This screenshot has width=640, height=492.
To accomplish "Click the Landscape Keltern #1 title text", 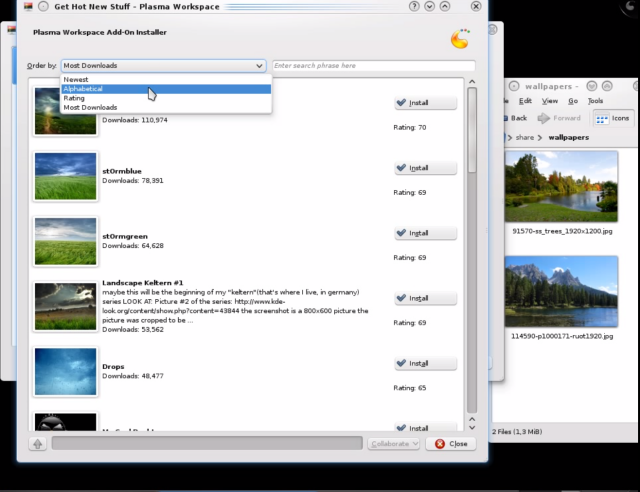I will (x=142, y=283).
